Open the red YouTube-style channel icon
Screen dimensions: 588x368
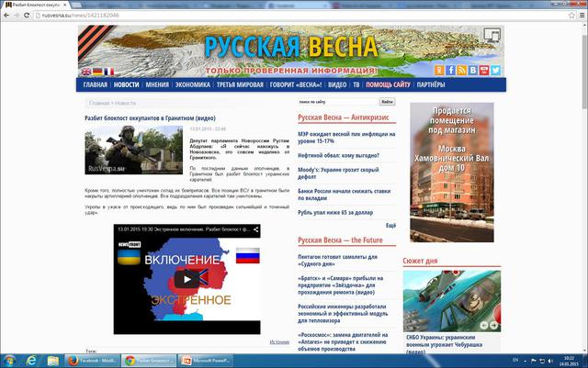point(484,70)
